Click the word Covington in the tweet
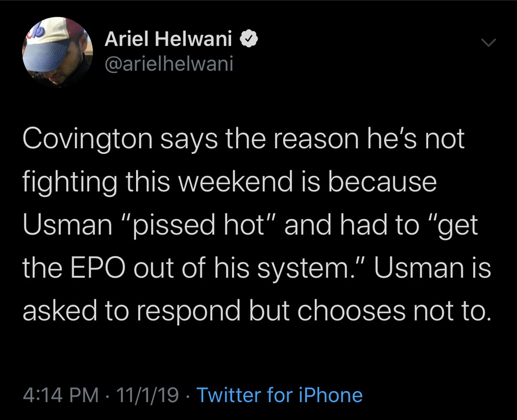Image resolution: width=517 pixels, height=420 pixels. click(88, 140)
